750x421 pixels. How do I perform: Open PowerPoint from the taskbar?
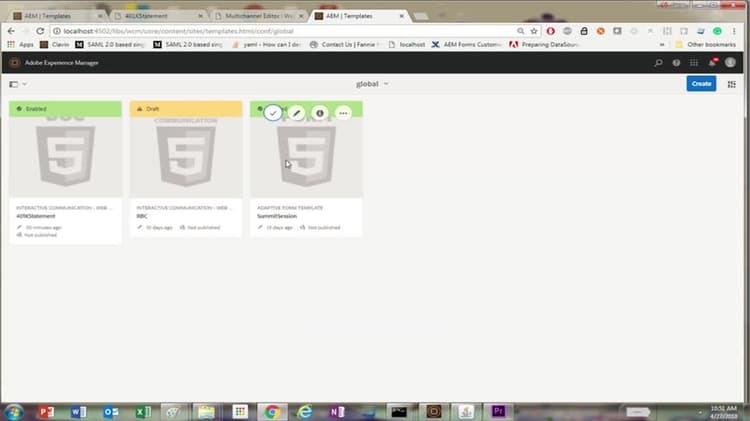[46, 411]
